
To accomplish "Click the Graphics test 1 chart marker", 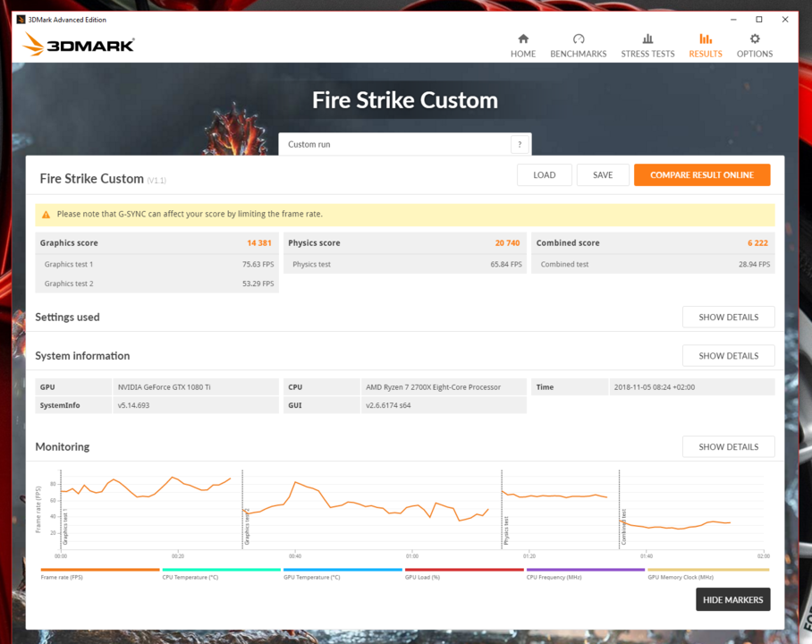I will tap(65, 526).
